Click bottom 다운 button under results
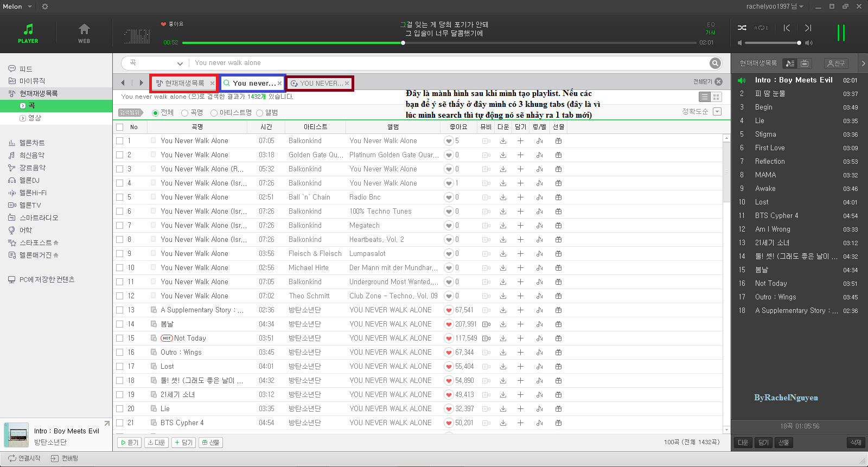 pyautogui.click(x=157, y=443)
